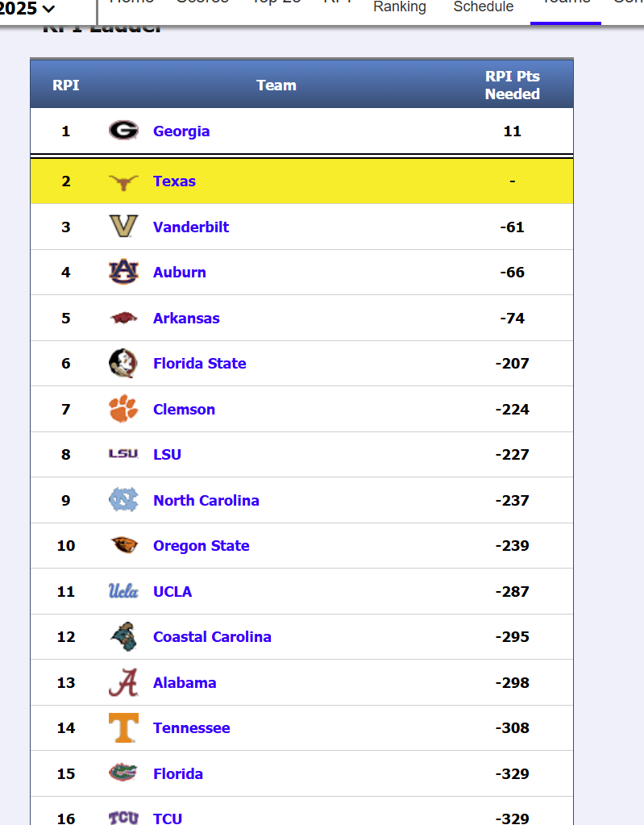Click the Alabama script A logo
Image resolution: width=644 pixels, height=825 pixels.
click(123, 682)
